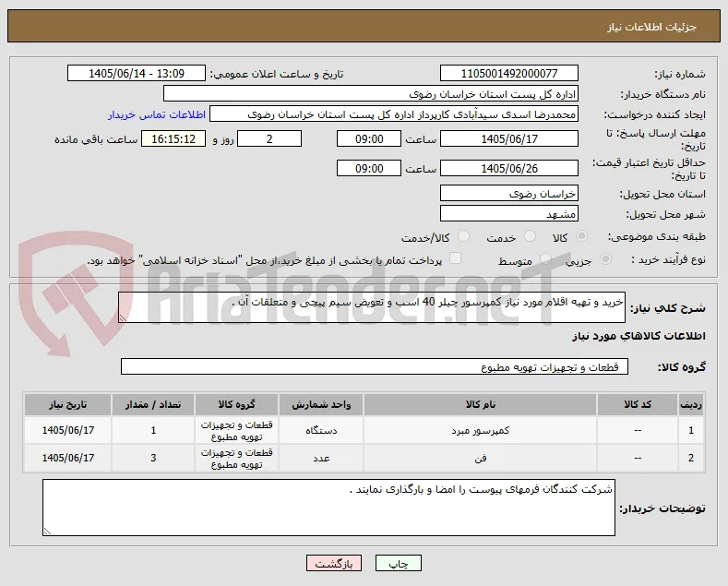Click the توضیحات خریدار textarea

coord(328,508)
